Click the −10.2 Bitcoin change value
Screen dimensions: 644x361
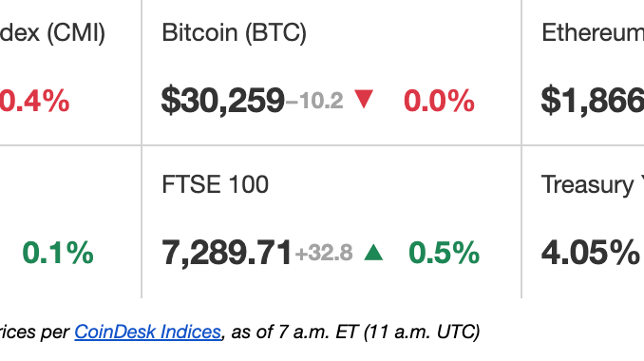tap(314, 101)
